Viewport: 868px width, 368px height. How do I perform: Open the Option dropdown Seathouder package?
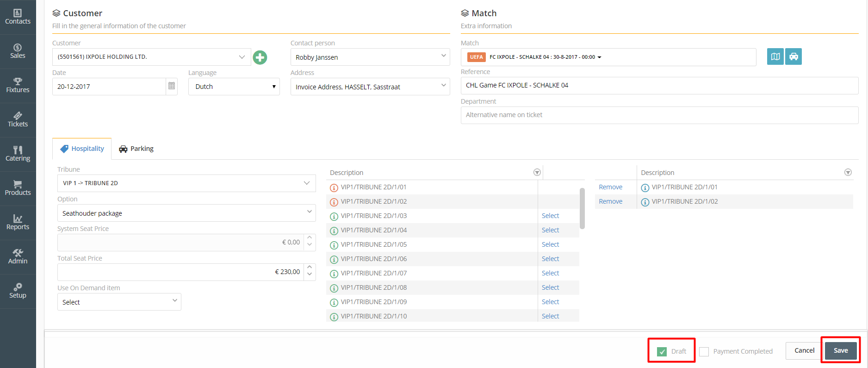click(186, 213)
